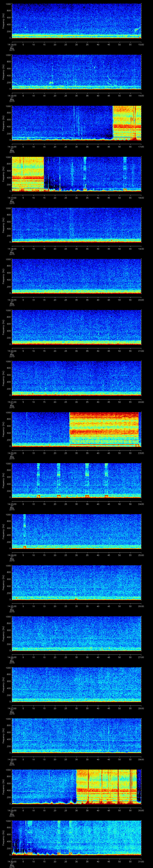
Task: Click the 28:00 end time label
Action: pos(141,708)
